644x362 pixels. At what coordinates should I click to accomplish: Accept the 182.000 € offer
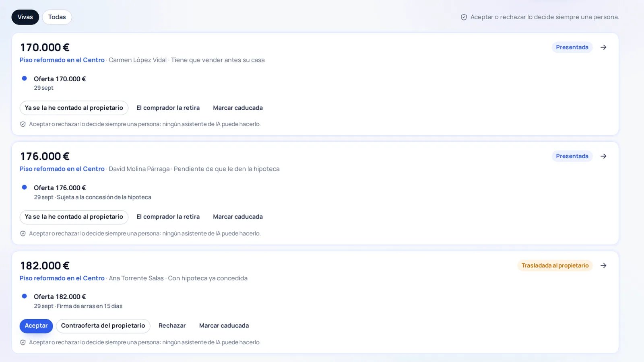pyautogui.click(x=36, y=326)
